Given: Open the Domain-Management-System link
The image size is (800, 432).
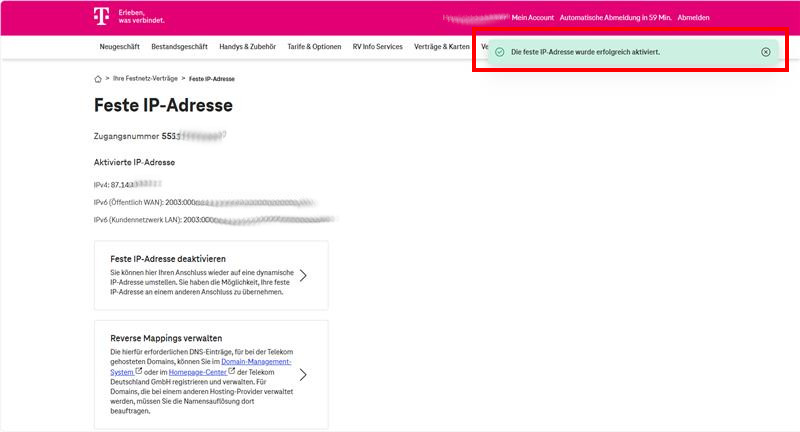Looking at the screenshot, I should tap(256, 362).
